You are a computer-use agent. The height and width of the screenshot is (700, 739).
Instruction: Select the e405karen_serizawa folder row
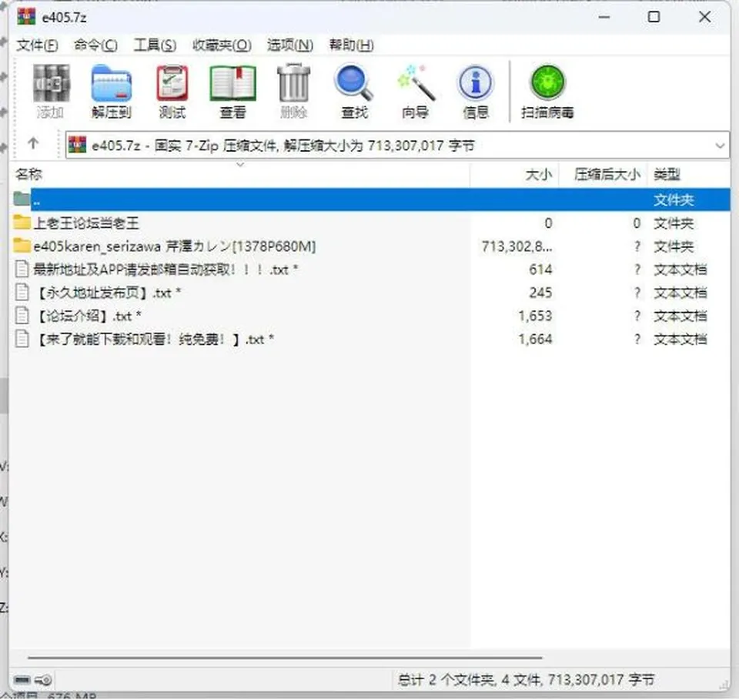pyautogui.click(x=370, y=246)
